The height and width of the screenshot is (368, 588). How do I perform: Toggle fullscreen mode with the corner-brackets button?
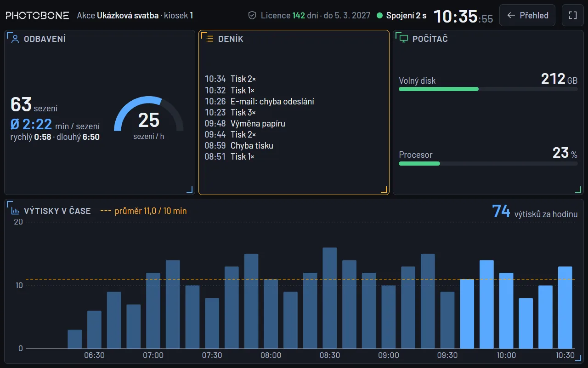pyautogui.click(x=572, y=15)
